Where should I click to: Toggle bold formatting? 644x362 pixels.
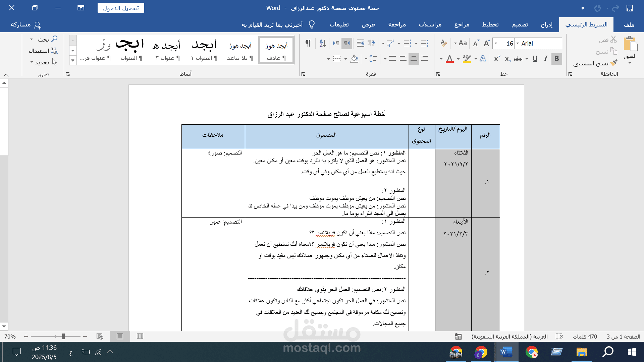click(556, 59)
